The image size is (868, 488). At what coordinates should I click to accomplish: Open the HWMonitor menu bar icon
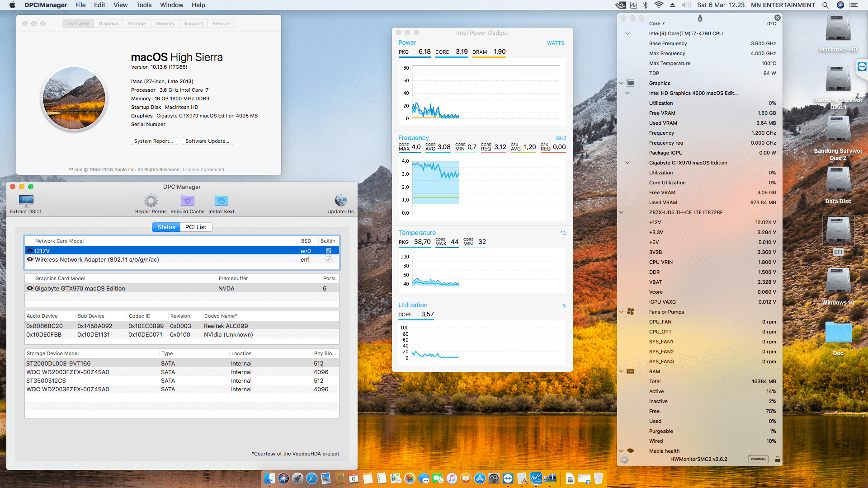pyautogui.click(x=633, y=5)
